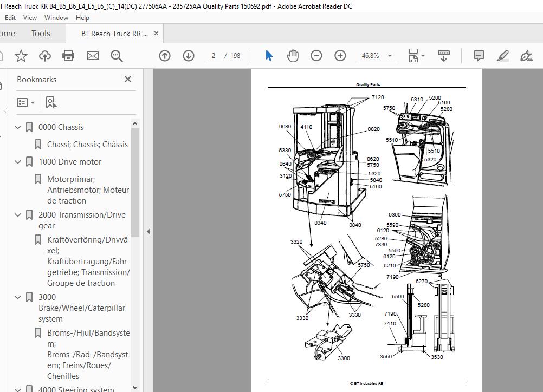Close the Bookmarks panel
The image size is (543, 392).
pyautogui.click(x=128, y=79)
